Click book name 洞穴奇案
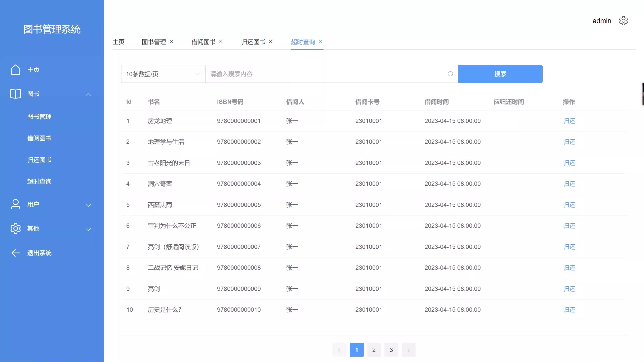Image resolution: width=644 pixels, height=362 pixels. 160,184
